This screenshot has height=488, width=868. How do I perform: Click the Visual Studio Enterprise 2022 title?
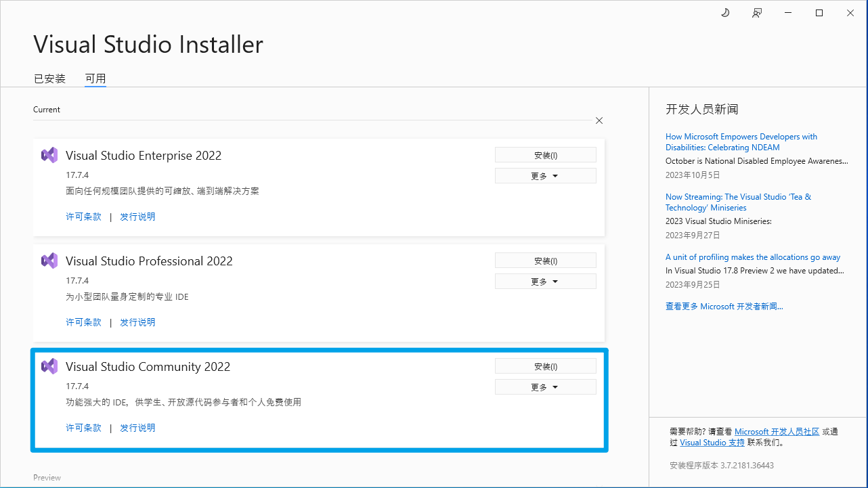[x=144, y=156]
